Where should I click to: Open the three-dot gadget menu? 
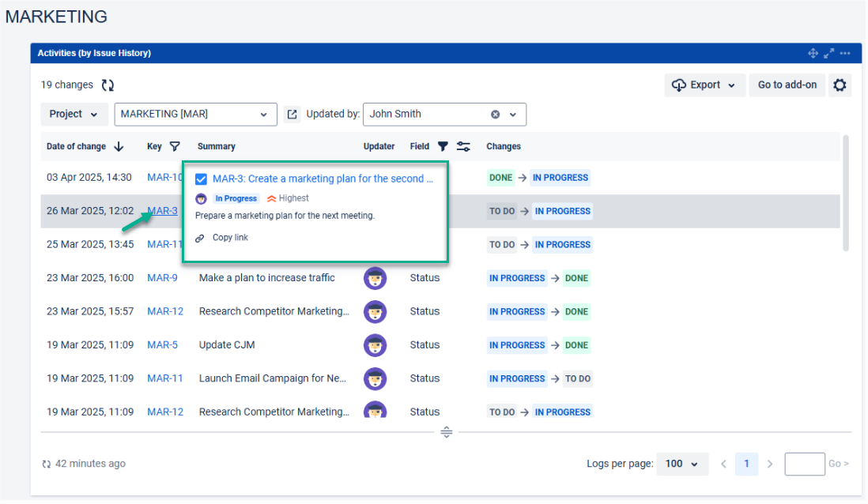pyautogui.click(x=845, y=54)
